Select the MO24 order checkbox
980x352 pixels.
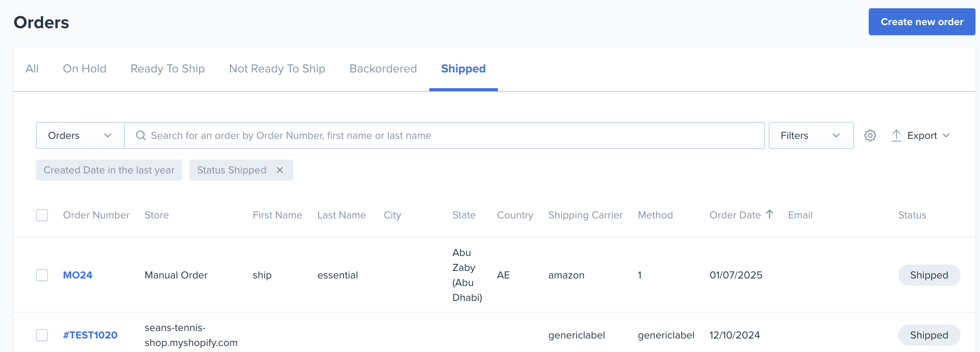42,275
